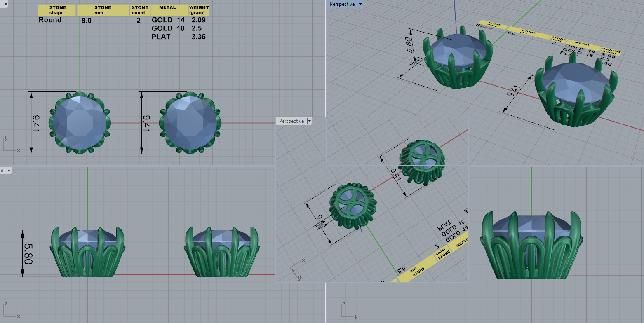
Task: Open the dropdown arrow of the stone-table viewport
Action: 5,5
